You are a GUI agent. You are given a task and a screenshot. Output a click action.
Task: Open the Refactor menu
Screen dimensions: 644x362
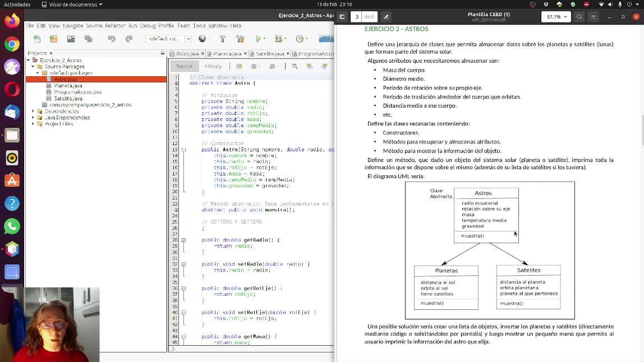(x=115, y=26)
